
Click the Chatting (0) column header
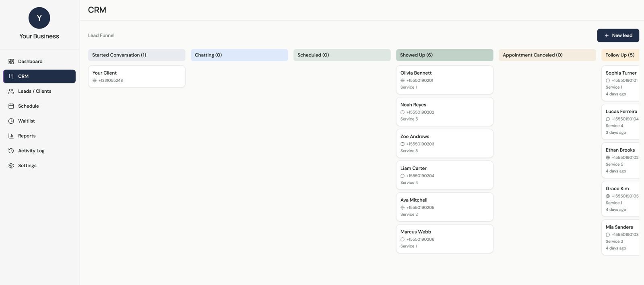tap(239, 55)
